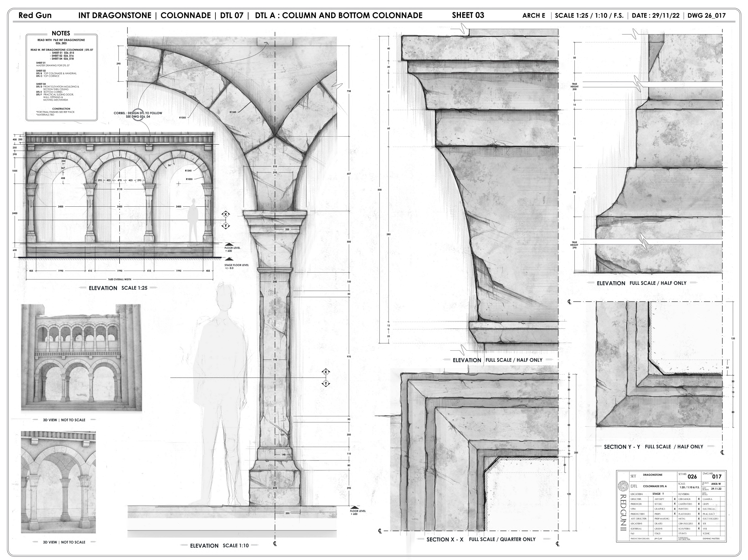
Task: Click the 'SECTION X - X' title label
Action: pyautogui.click(x=445, y=539)
